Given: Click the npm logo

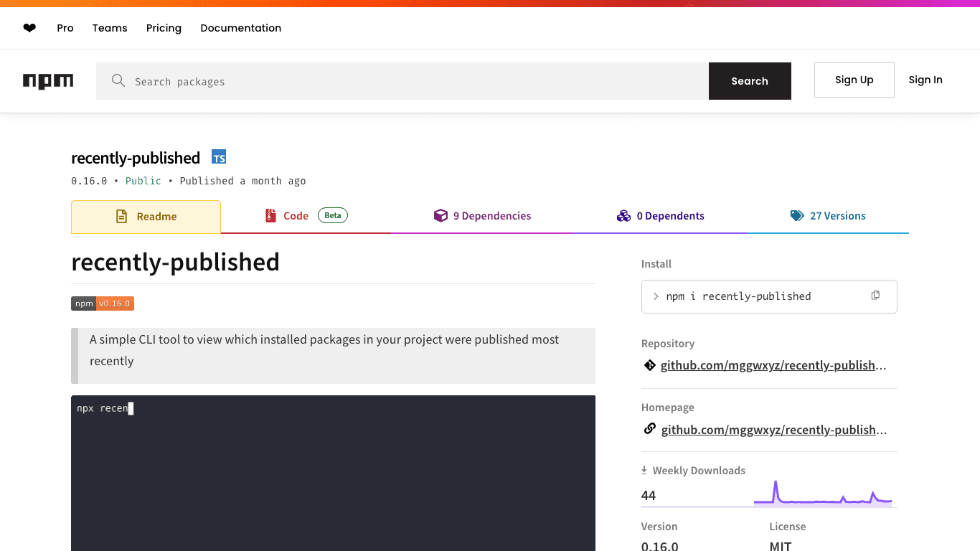Looking at the screenshot, I should click(x=48, y=81).
